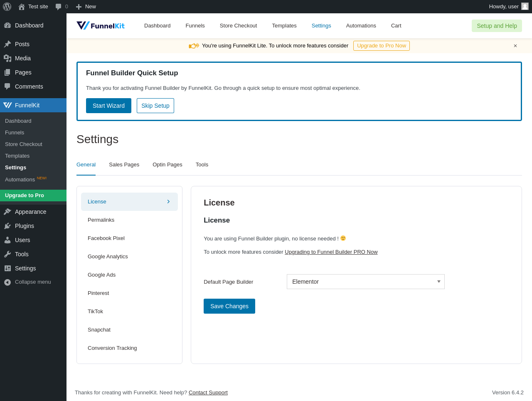
Task: Click the Dashboard gauge icon in sidebar
Action: [x=7, y=25]
